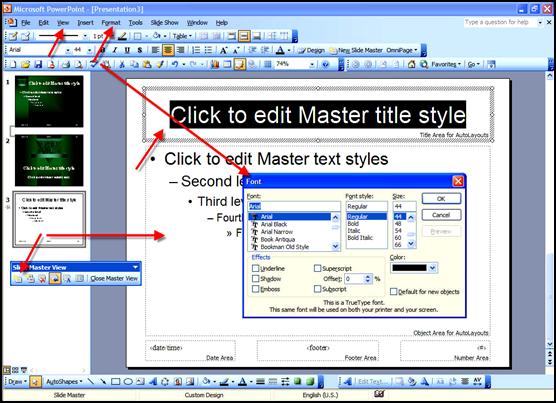556x403 pixels.
Task: Click the web Home icon
Action: tap(411, 64)
